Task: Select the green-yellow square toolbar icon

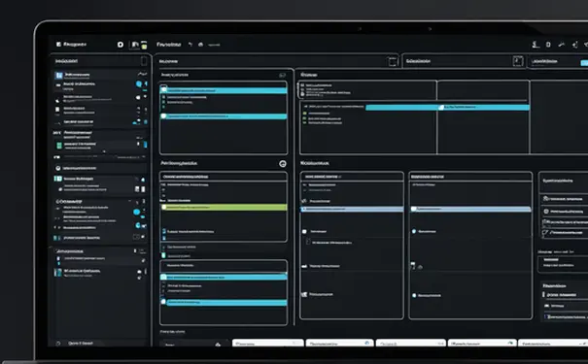Action: (144, 45)
